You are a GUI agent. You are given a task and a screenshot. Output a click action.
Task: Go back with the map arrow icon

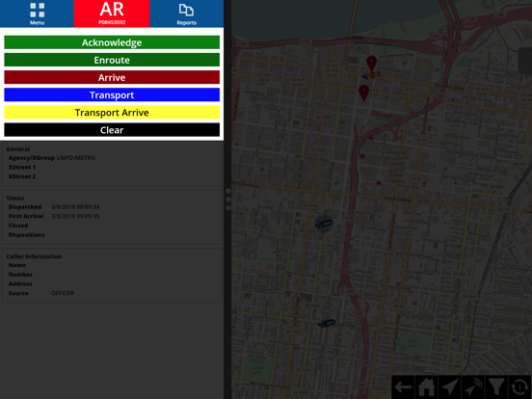click(x=403, y=386)
